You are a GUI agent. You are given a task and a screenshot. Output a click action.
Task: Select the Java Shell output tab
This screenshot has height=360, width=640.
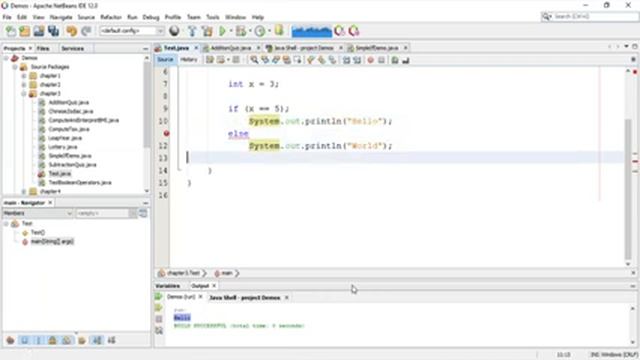point(245,298)
